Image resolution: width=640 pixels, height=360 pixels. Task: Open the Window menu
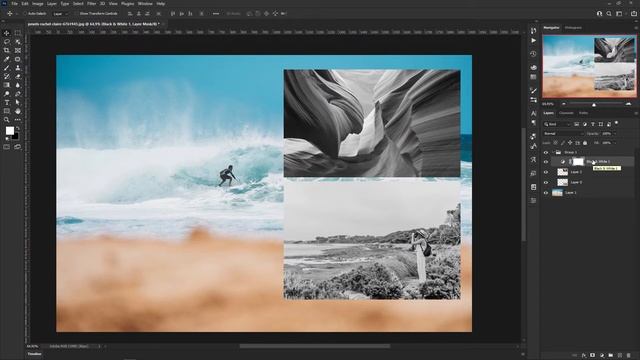click(x=145, y=4)
